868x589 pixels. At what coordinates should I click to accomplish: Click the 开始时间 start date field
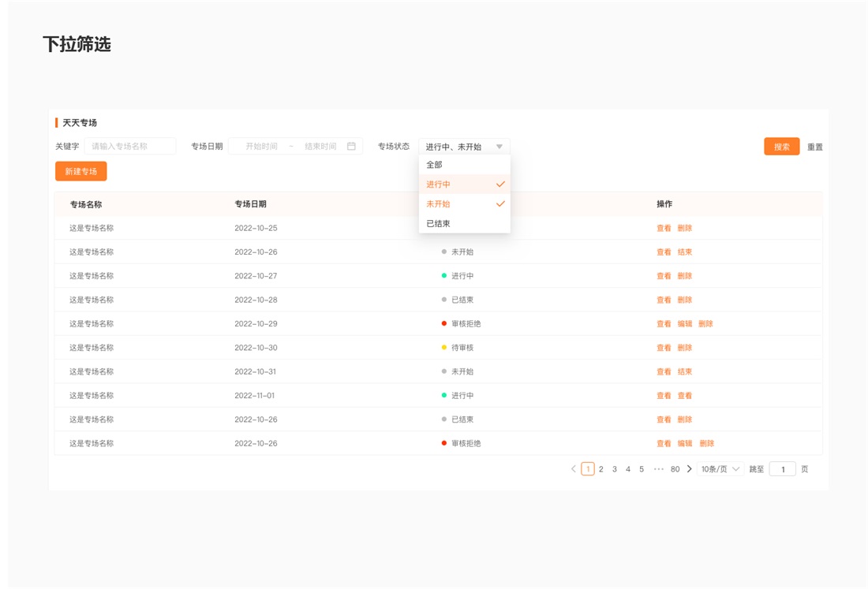[x=261, y=147]
